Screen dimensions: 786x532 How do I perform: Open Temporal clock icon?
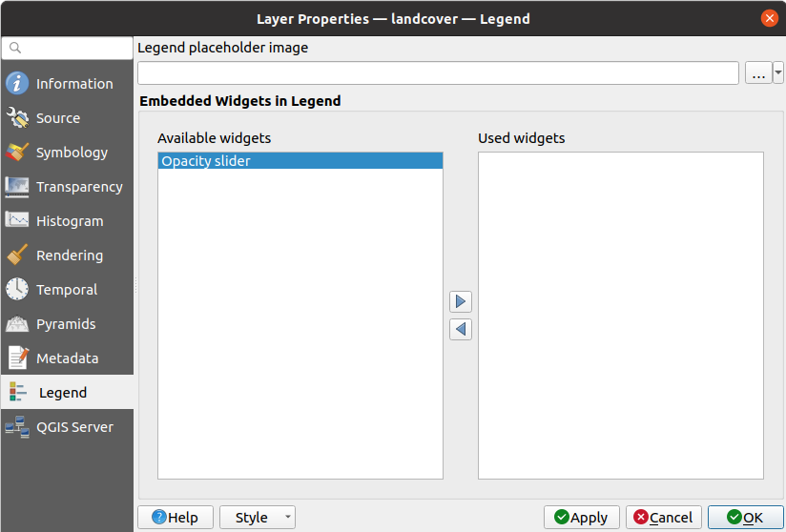point(17,290)
